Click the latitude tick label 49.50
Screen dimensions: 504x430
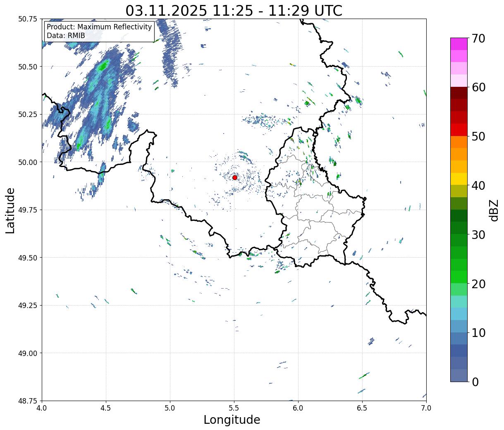[28, 258]
